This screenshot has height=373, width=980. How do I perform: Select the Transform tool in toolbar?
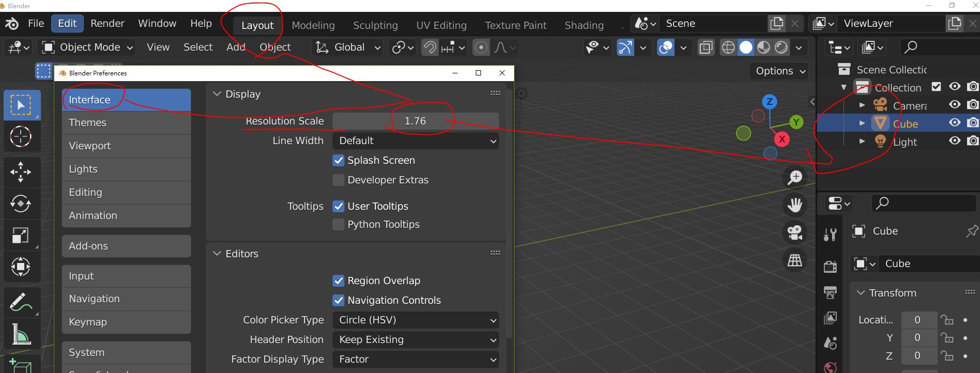point(21,267)
